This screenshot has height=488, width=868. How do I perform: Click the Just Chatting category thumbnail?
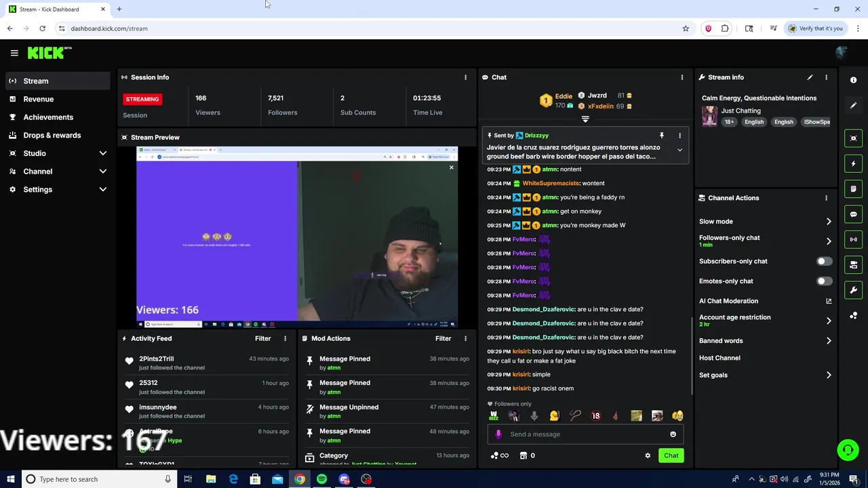[x=709, y=116]
